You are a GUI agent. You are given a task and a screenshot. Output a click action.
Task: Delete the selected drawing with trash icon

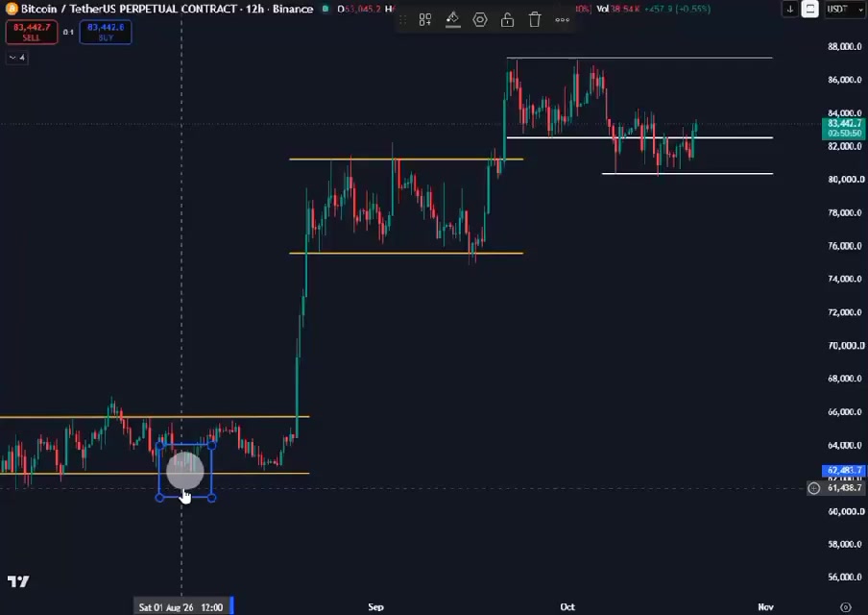535,20
